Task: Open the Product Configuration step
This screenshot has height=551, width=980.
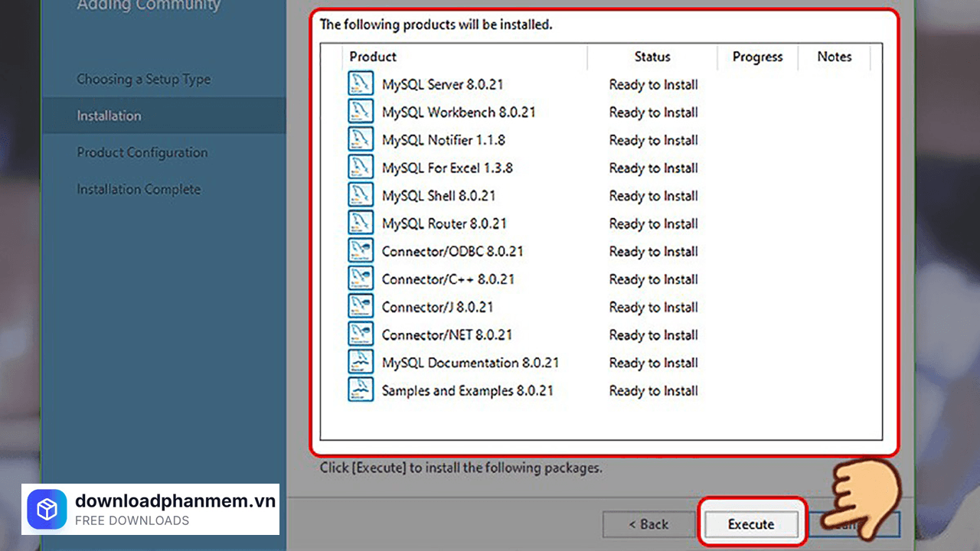Action: (x=142, y=153)
